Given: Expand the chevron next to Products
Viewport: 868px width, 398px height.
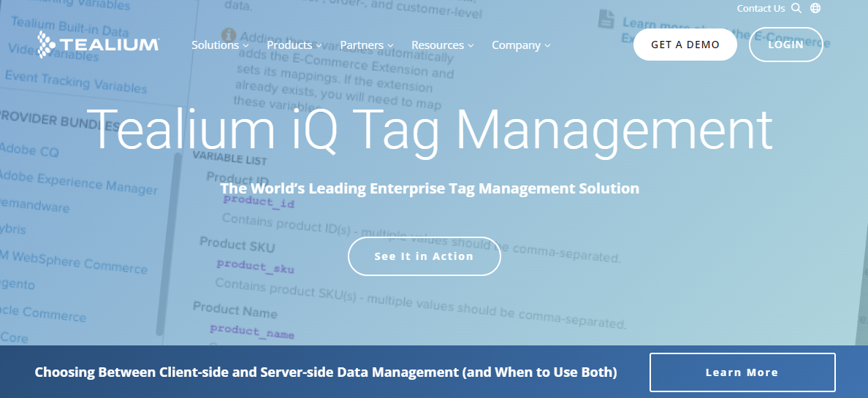Looking at the screenshot, I should (x=319, y=45).
